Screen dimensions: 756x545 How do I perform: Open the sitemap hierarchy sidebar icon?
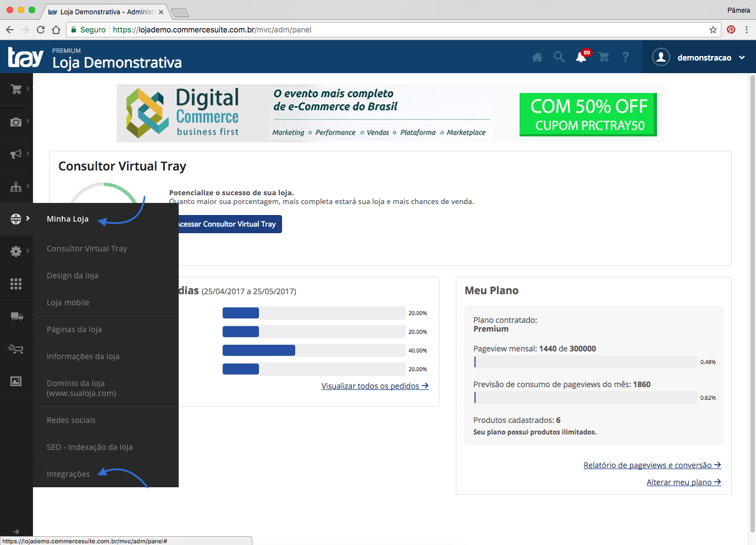pos(16,186)
